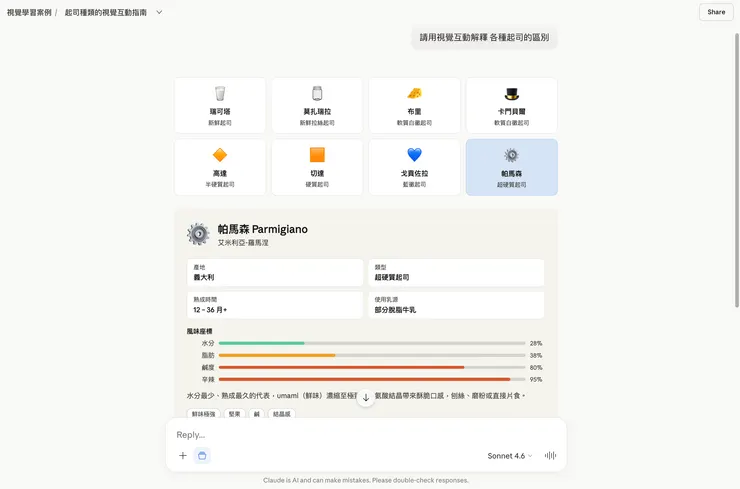Click the umami description paragraph
740x489 pixels.
click(x=356, y=396)
